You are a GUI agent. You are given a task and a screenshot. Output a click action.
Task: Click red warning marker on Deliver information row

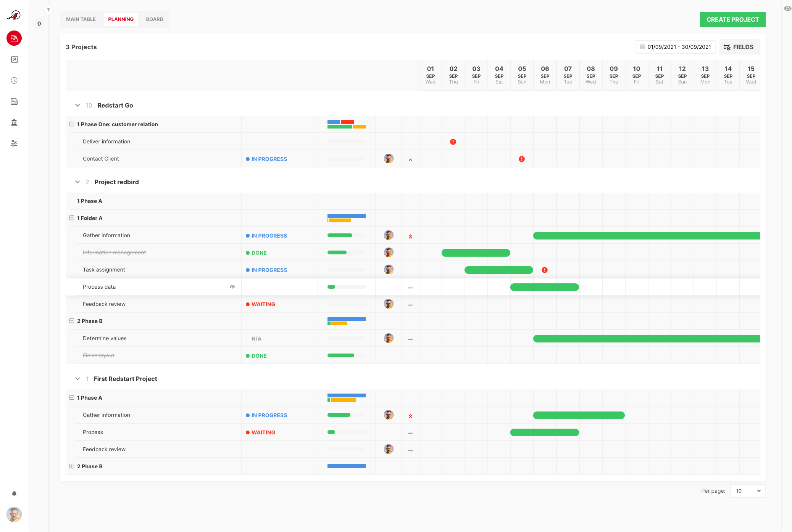coord(453,142)
